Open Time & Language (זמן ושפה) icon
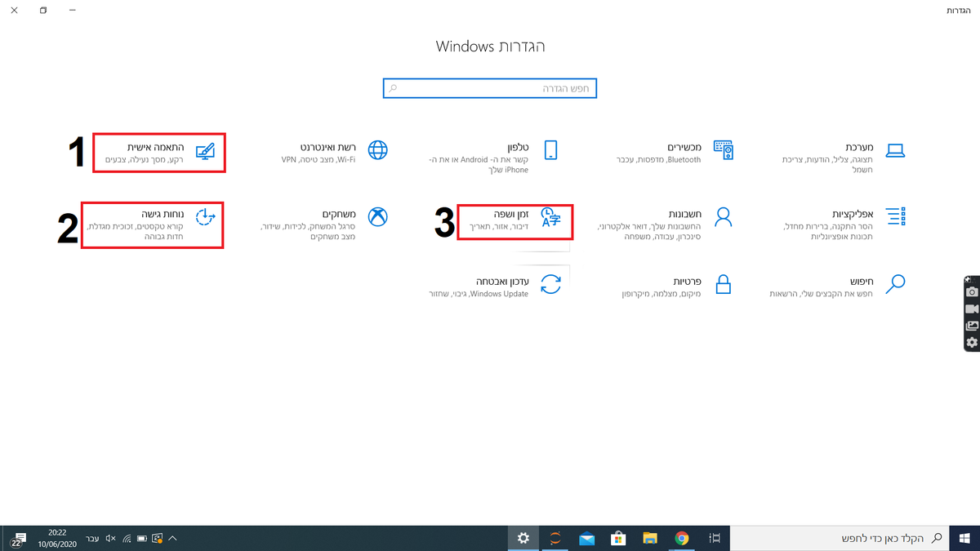 (552, 217)
